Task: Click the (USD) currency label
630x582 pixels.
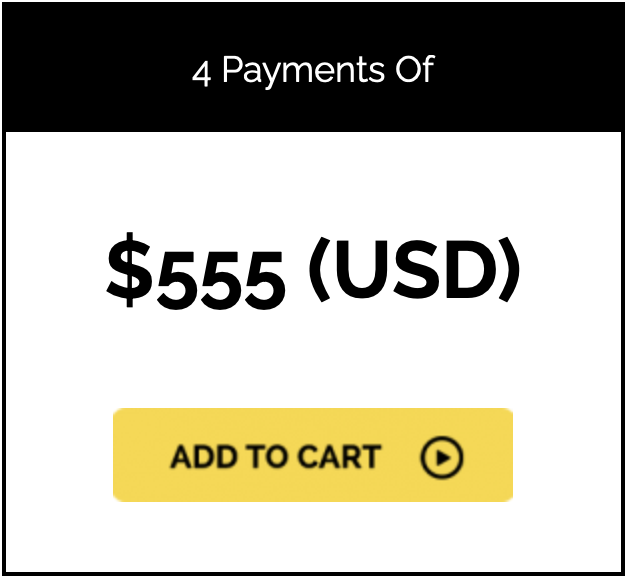Action: click(x=413, y=269)
